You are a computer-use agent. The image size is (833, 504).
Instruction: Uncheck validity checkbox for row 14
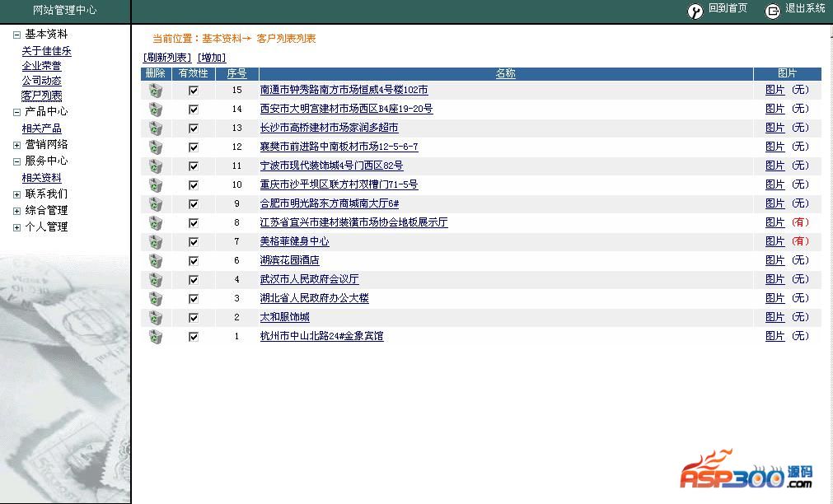click(194, 110)
